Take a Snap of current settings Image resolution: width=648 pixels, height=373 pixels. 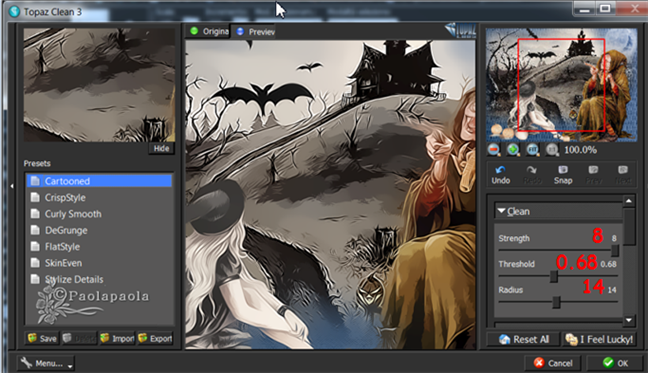563,175
